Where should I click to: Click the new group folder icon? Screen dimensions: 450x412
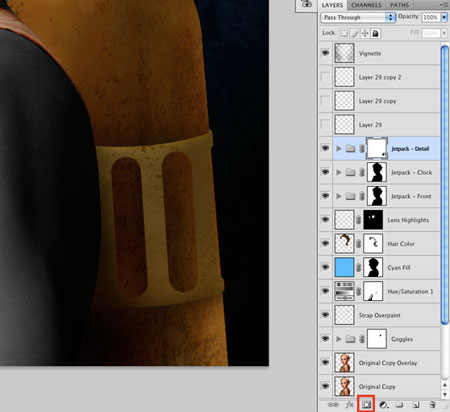click(x=399, y=405)
